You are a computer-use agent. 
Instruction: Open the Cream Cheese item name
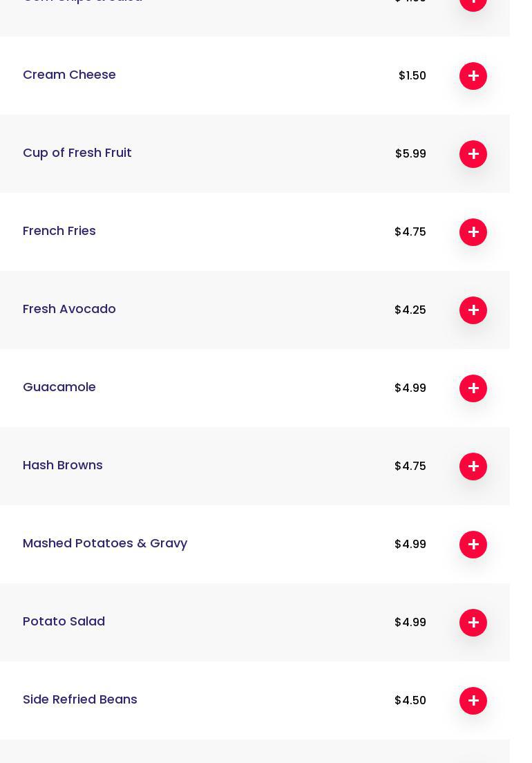click(69, 75)
